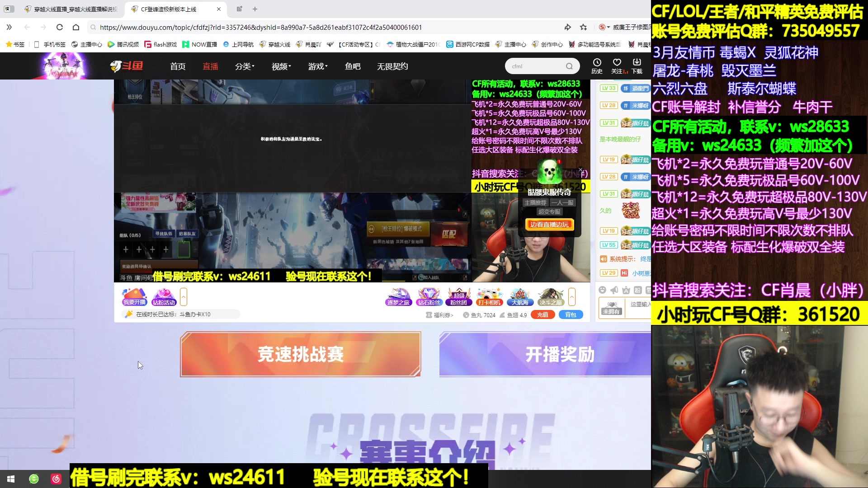Open the 钻石粉丝 diamond icon
Image resolution: width=868 pixels, height=488 pixels.
[429, 297]
